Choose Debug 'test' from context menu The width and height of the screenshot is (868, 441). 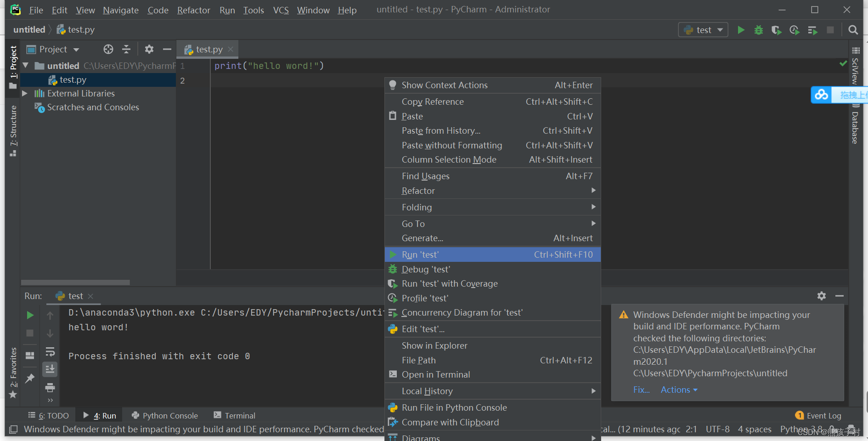click(x=492, y=269)
